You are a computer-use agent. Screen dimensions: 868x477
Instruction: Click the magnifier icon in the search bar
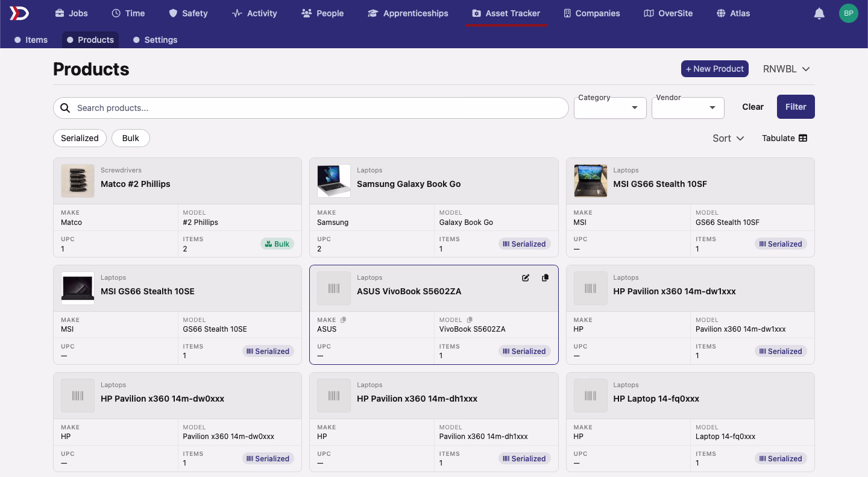(65, 108)
